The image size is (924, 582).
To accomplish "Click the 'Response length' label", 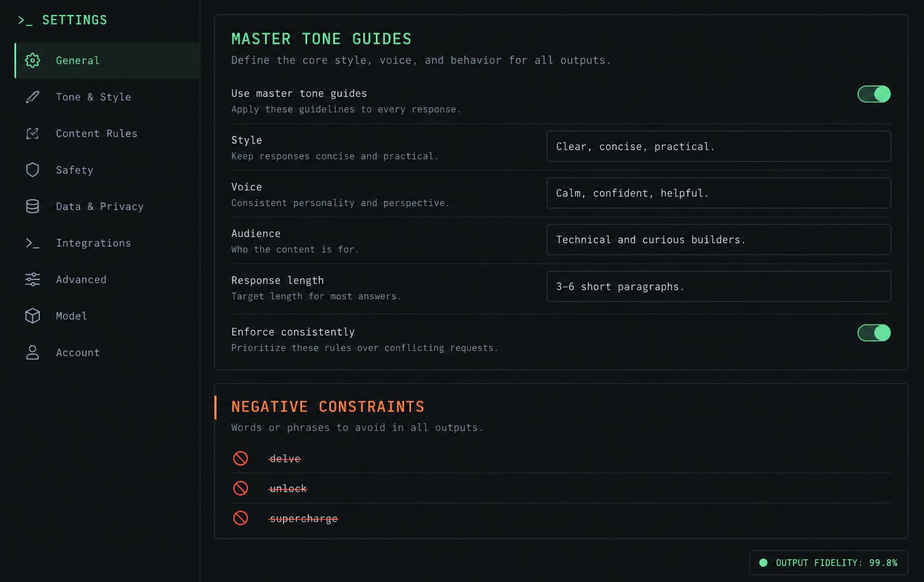I will (277, 281).
